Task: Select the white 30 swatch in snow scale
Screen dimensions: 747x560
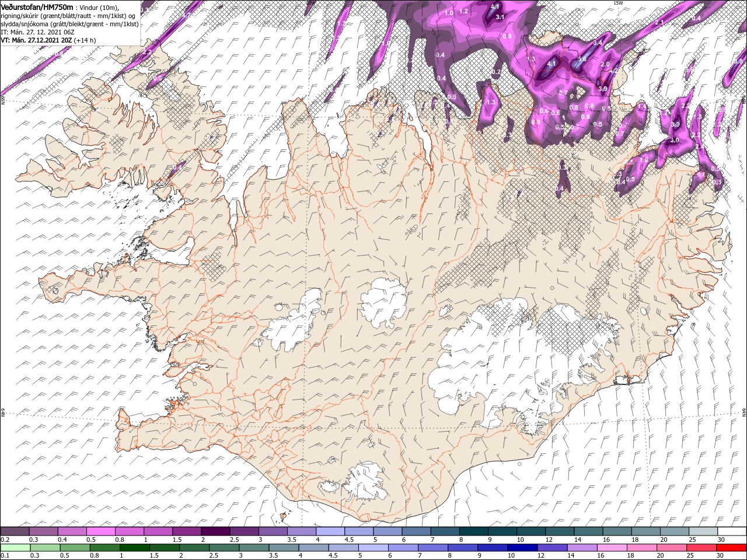Action: click(x=732, y=531)
